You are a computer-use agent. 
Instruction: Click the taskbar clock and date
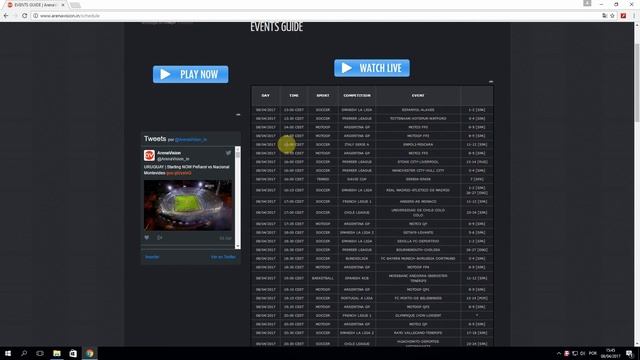tap(611, 353)
